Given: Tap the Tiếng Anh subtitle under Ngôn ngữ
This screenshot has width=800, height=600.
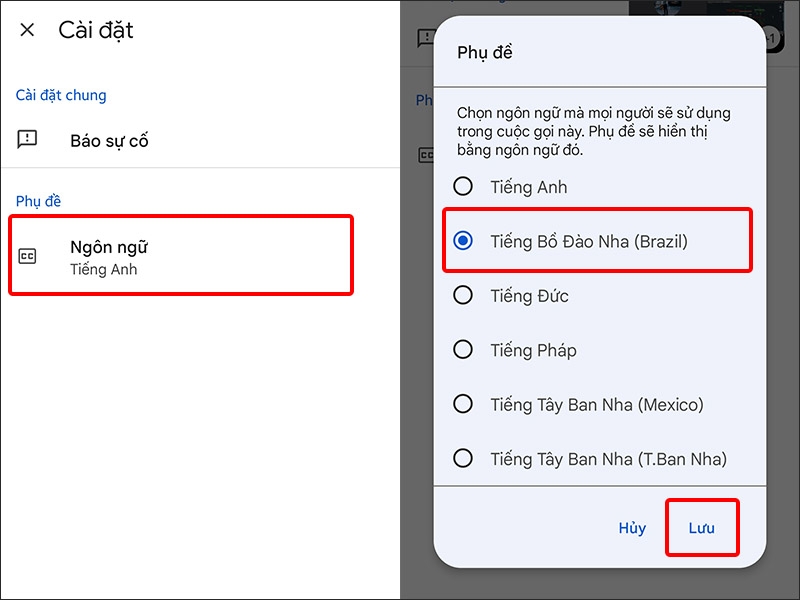Looking at the screenshot, I should [103, 270].
